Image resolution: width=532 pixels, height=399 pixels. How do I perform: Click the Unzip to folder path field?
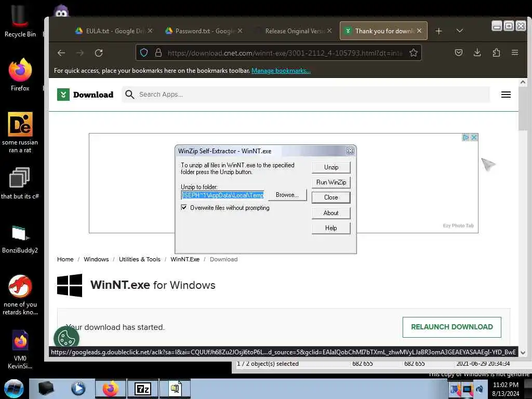[223, 195]
